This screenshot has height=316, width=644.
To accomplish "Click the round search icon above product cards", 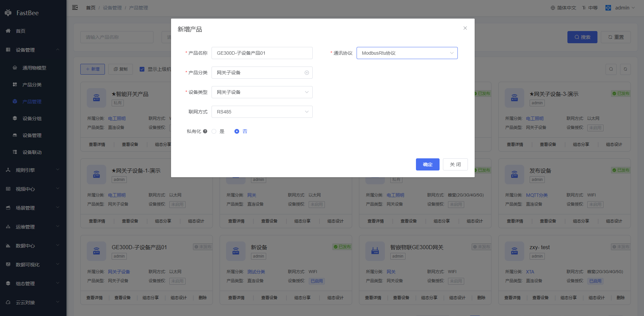I will [x=611, y=69].
